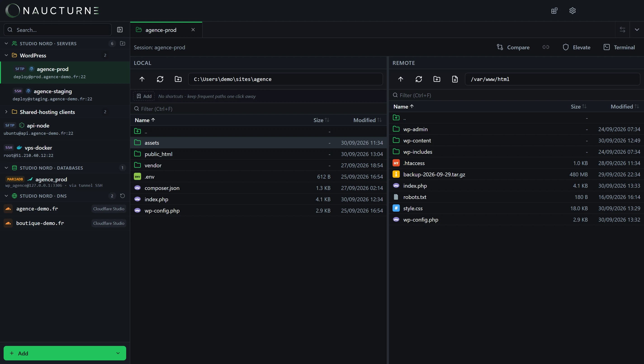
Task: Switch to the agence-prod session tab
Action: pyautogui.click(x=166, y=30)
